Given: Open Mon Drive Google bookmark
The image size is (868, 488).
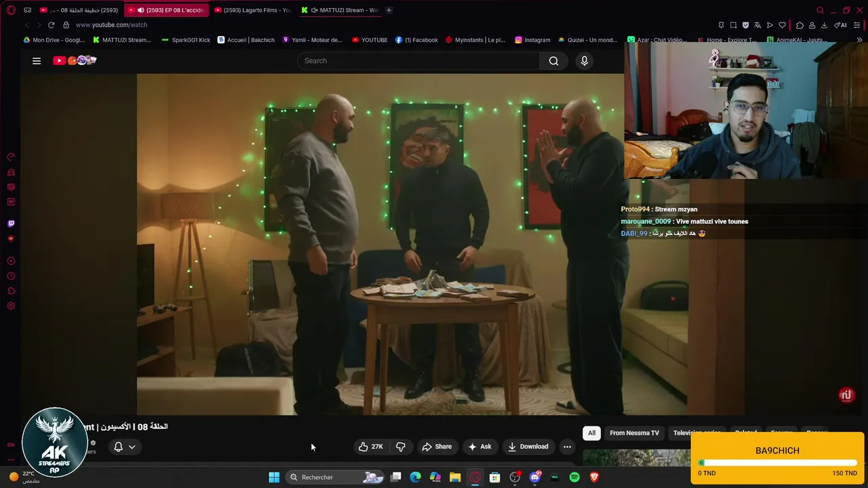Looking at the screenshot, I should [54, 40].
